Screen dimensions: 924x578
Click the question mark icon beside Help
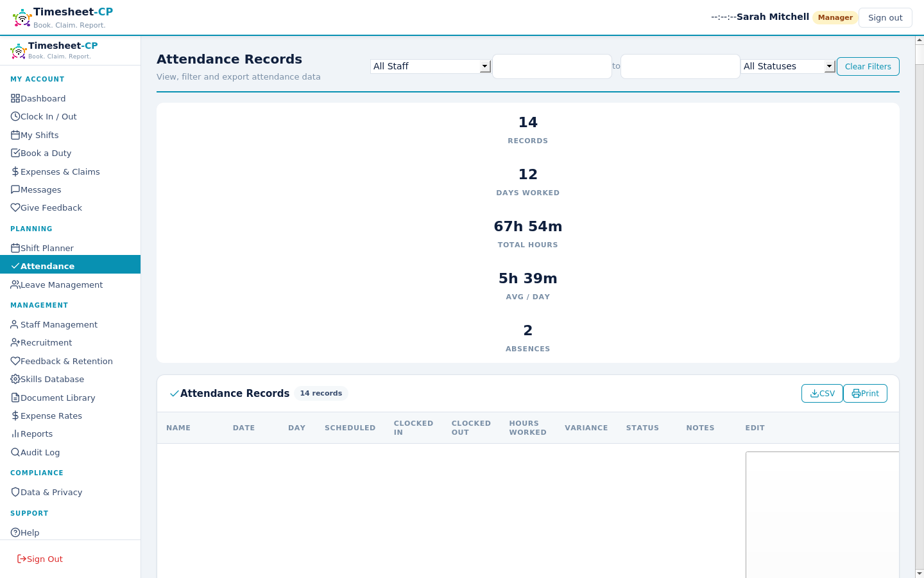[15, 532]
